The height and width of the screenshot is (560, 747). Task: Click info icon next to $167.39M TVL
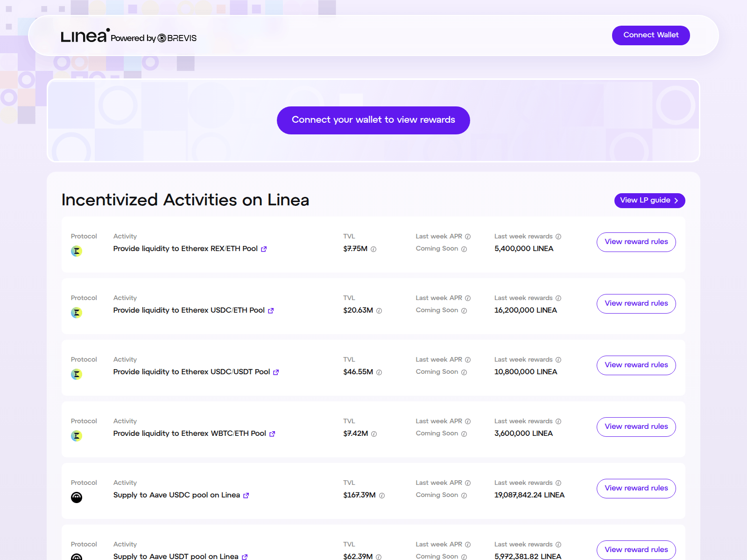382,496
